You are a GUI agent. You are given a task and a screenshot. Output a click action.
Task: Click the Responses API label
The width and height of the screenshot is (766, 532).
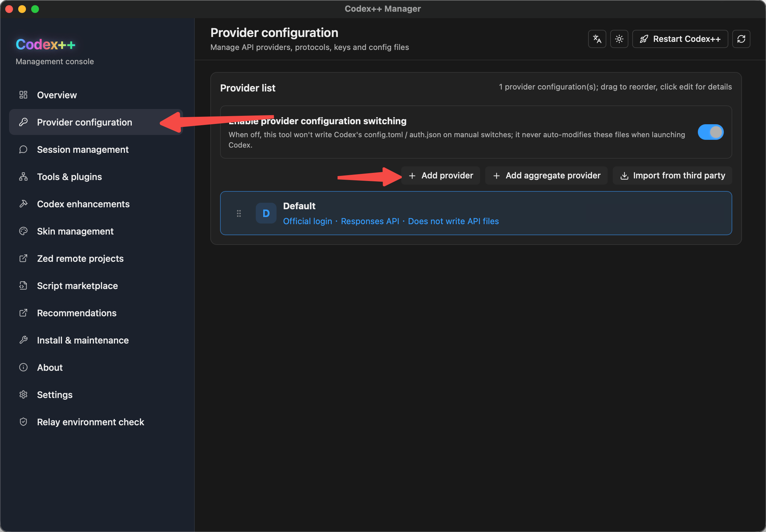[x=370, y=221]
